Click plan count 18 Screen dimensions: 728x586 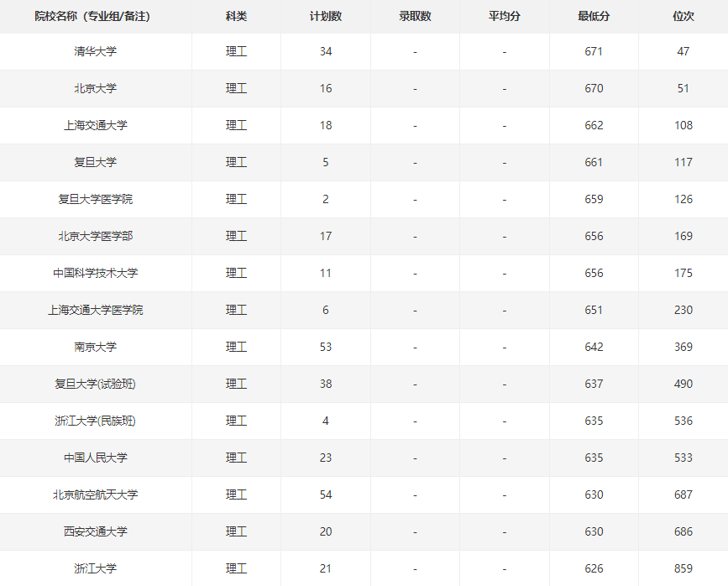[x=326, y=125]
